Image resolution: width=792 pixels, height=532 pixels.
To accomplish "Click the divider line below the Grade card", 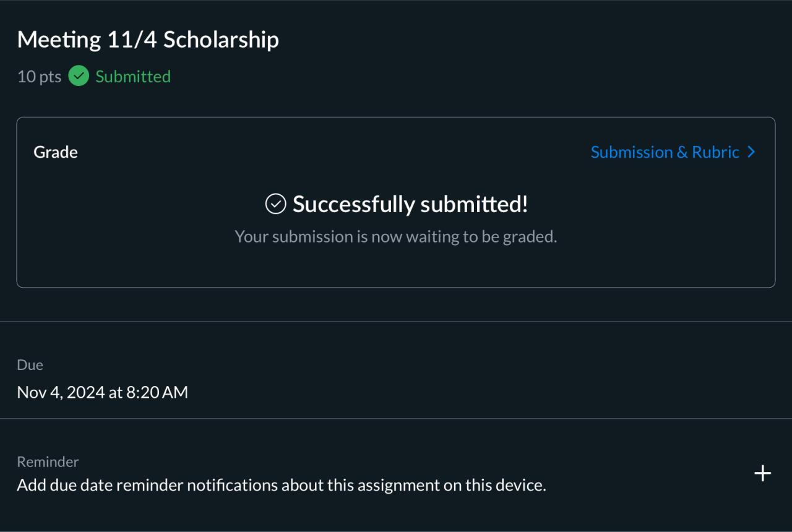I will 396,322.
